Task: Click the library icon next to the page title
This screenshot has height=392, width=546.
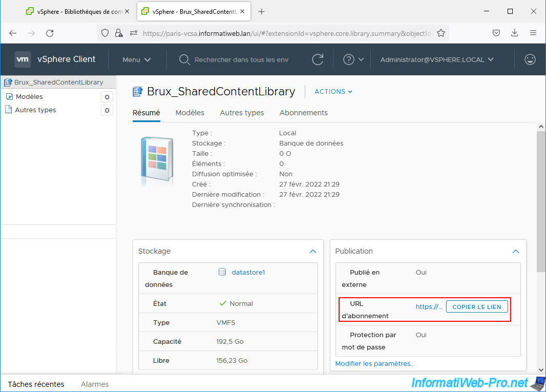Action: [x=138, y=92]
